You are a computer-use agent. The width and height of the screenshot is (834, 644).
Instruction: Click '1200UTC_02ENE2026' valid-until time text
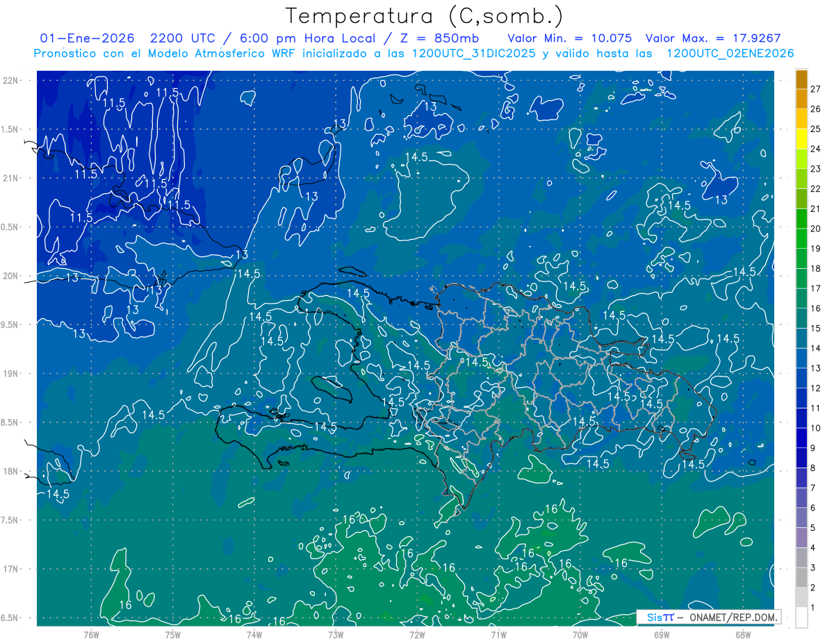730,53
